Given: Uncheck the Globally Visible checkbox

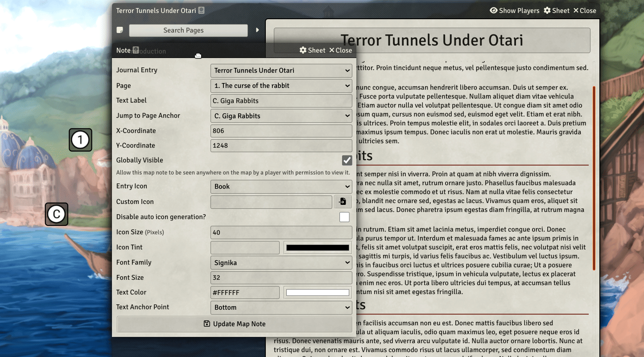Looking at the screenshot, I should [347, 160].
